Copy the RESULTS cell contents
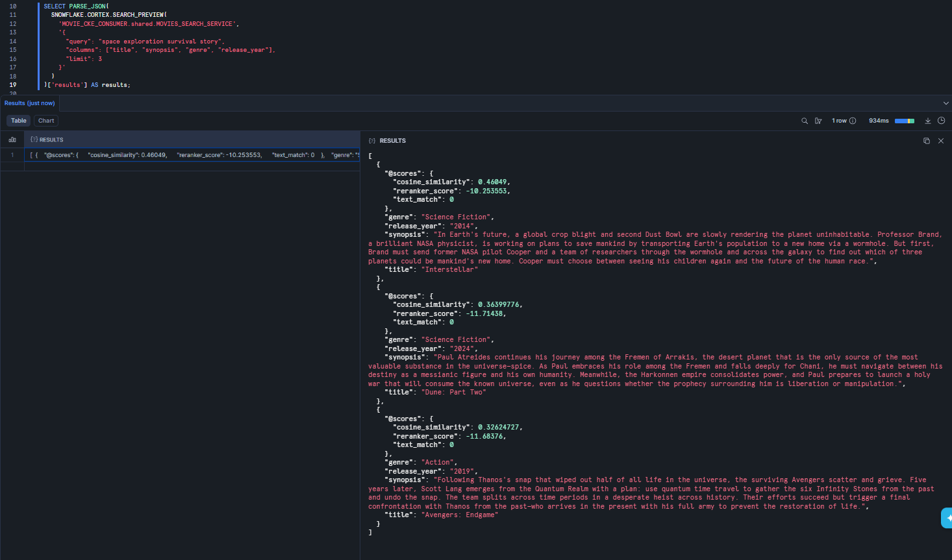This screenshot has height=560, width=952. click(927, 141)
